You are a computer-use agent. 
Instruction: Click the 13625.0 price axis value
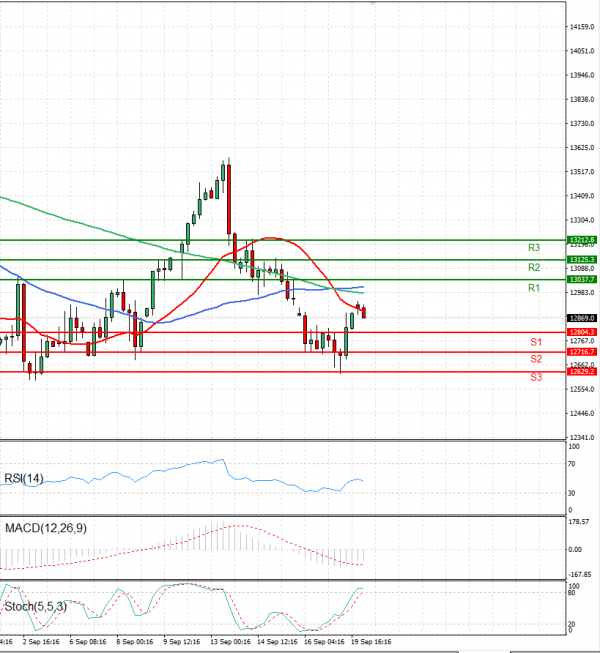click(582, 148)
